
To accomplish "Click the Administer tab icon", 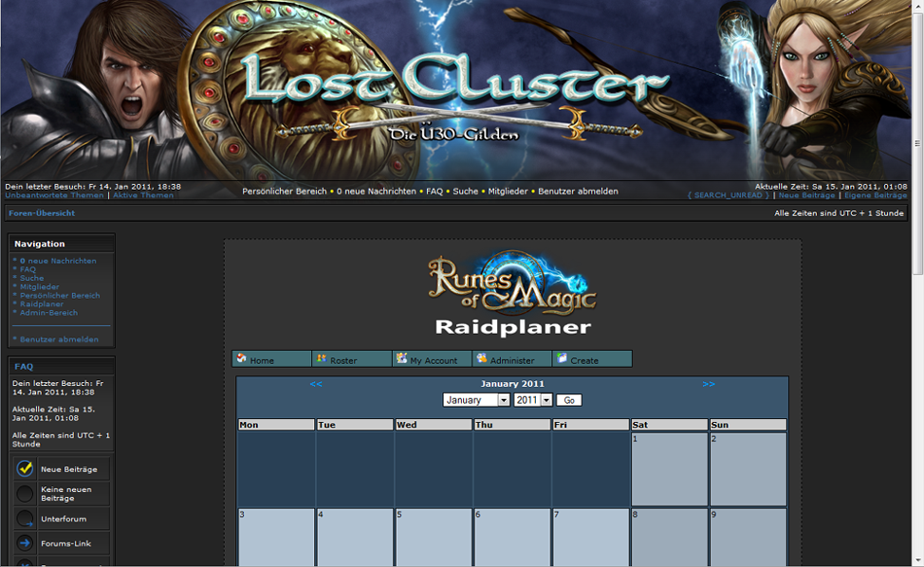I will pos(481,358).
